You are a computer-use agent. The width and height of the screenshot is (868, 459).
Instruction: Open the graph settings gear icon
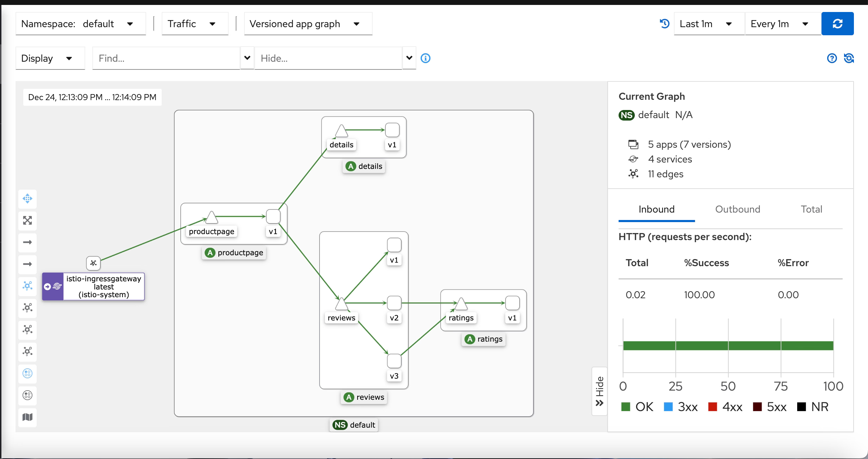(x=849, y=58)
